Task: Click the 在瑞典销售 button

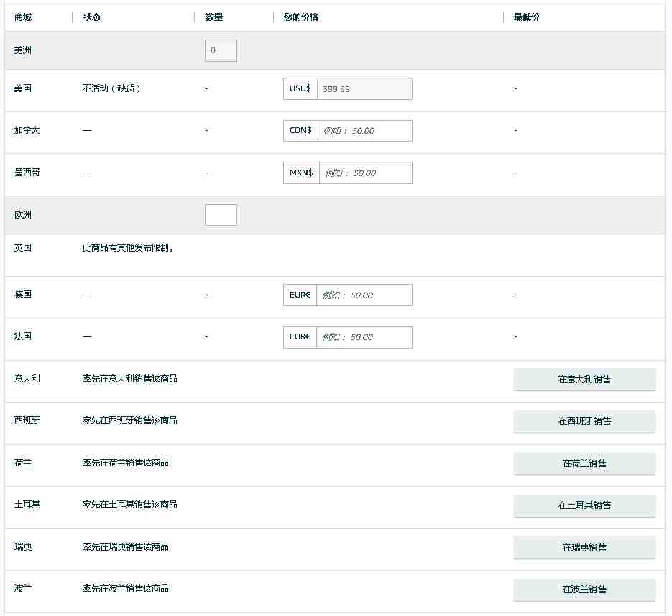Action: [x=584, y=548]
